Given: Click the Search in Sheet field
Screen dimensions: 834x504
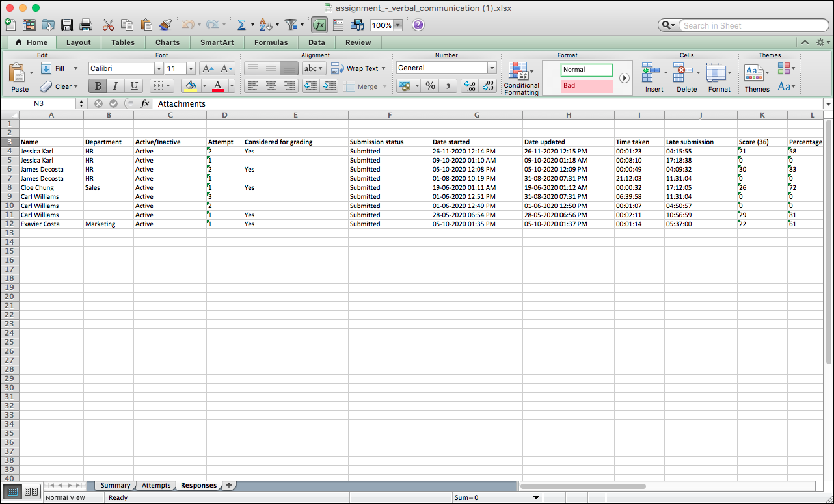Looking at the screenshot, I should point(753,25).
